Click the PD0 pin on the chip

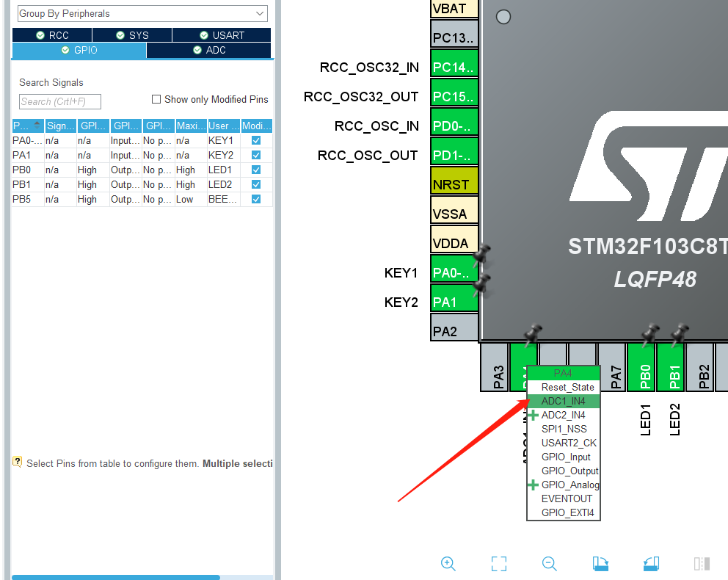tap(454, 121)
